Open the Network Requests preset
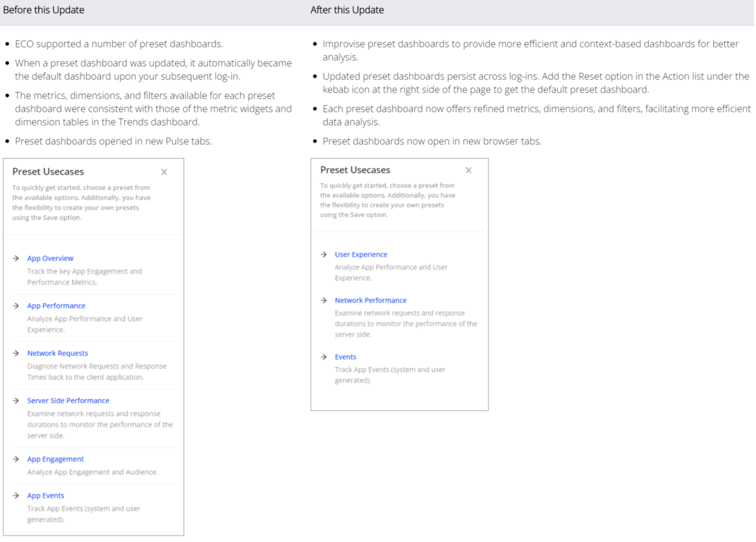The width and height of the screenshot is (756, 542). pos(58,353)
